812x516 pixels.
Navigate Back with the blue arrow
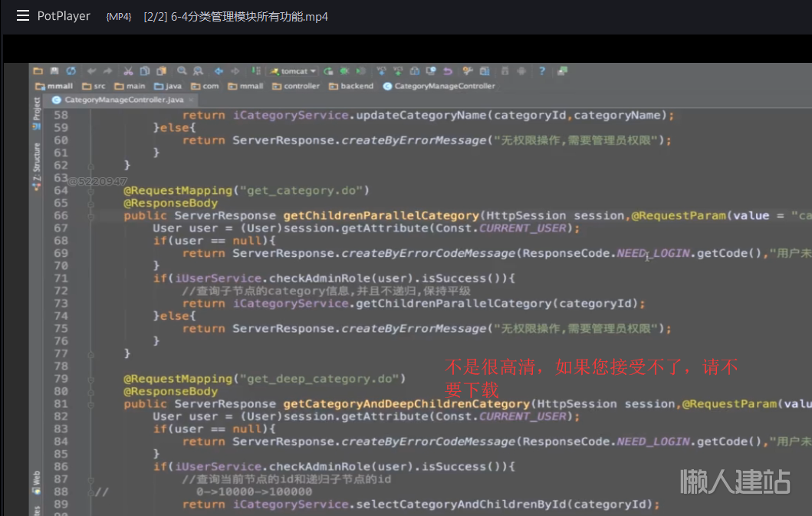219,71
